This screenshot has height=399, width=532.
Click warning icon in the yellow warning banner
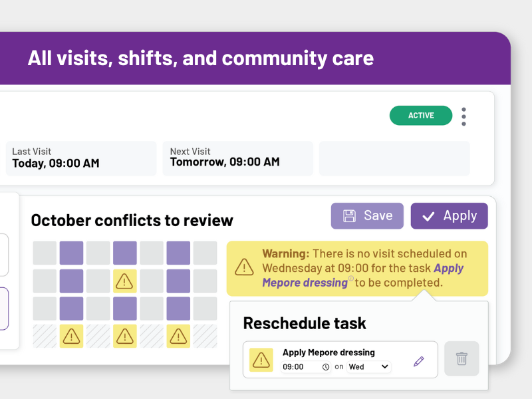(x=245, y=267)
